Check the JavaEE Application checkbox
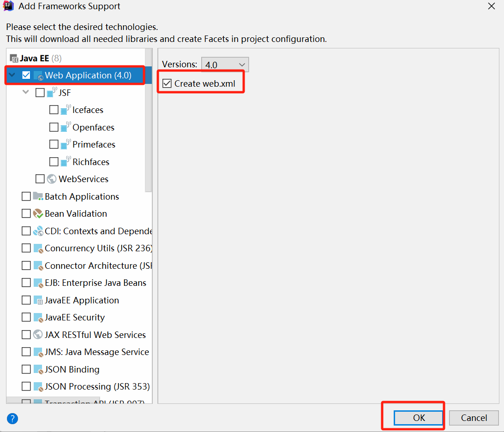Image resolution: width=504 pixels, height=432 pixels. (26, 300)
